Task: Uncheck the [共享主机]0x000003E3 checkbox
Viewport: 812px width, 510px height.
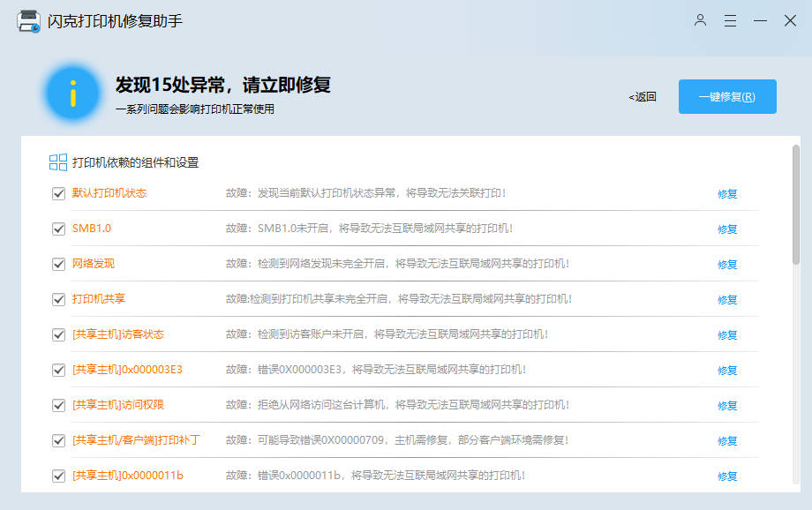Action: 59,370
